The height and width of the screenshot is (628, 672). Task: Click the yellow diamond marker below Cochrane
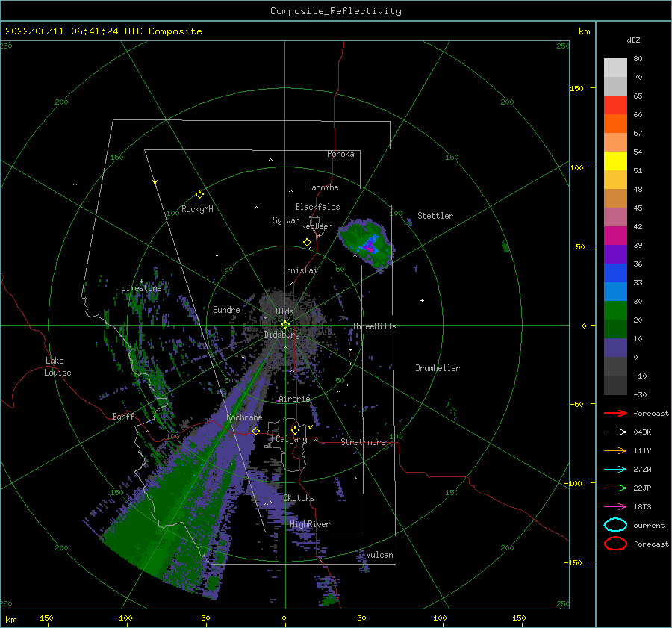(255, 431)
